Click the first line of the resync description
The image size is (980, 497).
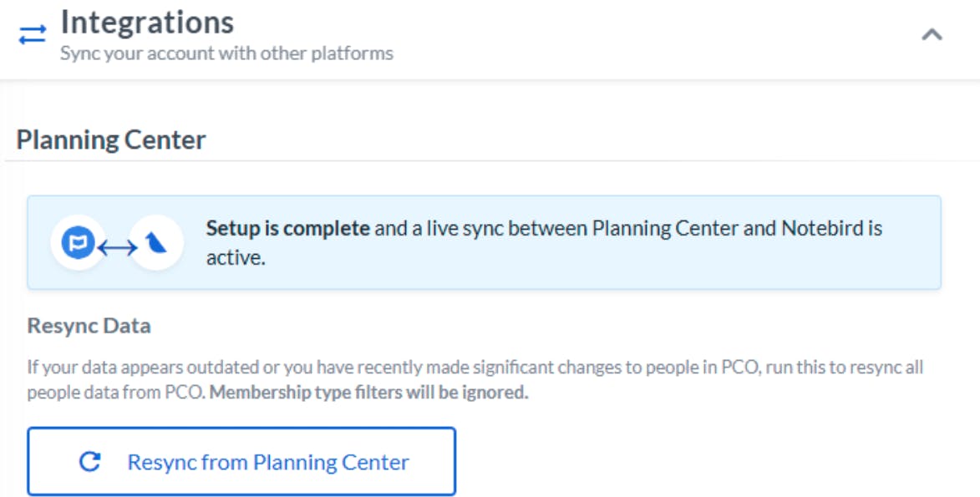click(x=475, y=368)
